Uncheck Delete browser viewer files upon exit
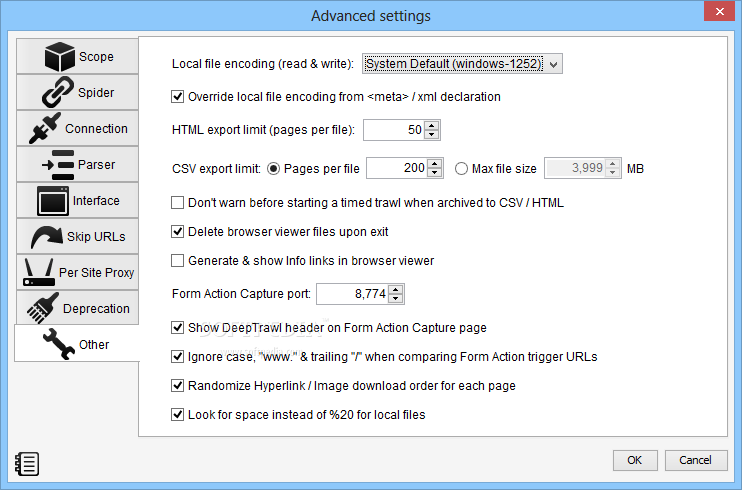Screen dimensions: 742x490 (x=177, y=232)
